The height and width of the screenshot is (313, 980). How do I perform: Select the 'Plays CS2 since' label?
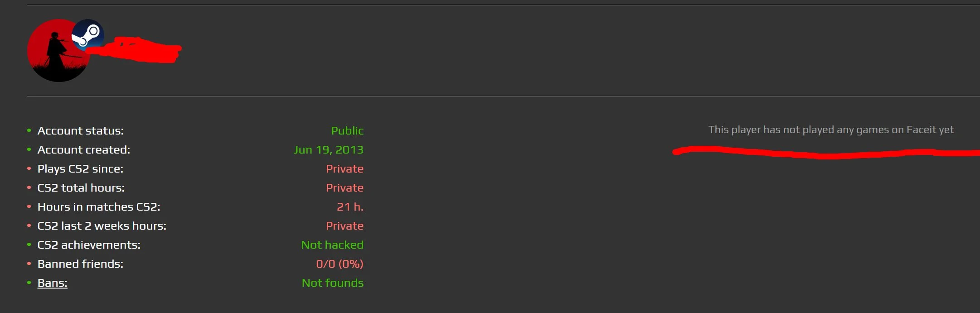click(x=80, y=169)
